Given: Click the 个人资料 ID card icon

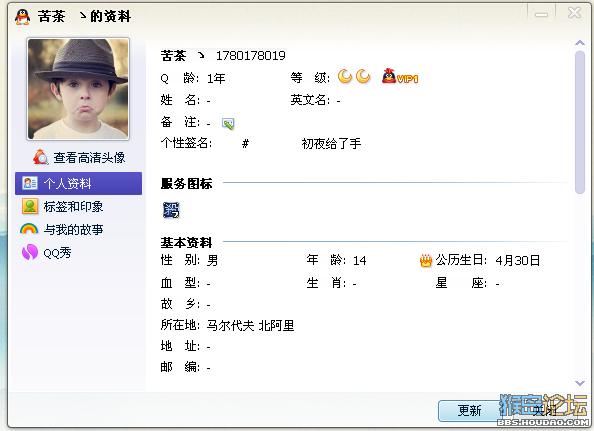Looking at the screenshot, I should (30, 183).
